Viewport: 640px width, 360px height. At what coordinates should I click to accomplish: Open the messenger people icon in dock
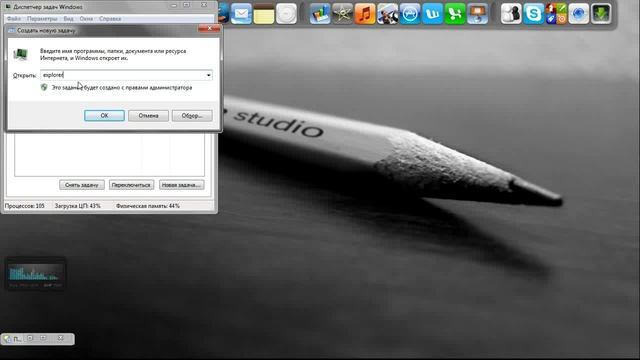511,14
